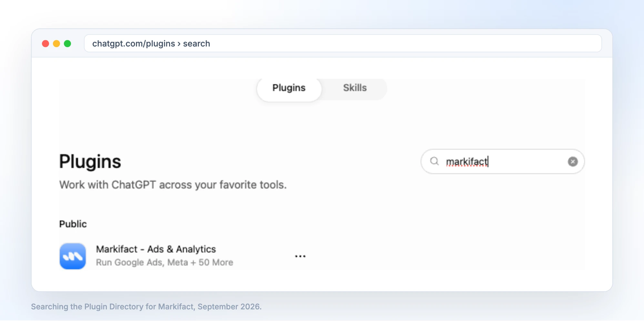The width and height of the screenshot is (644, 321).
Task: Clear the markifact search query
Action: tap(573, 161)
